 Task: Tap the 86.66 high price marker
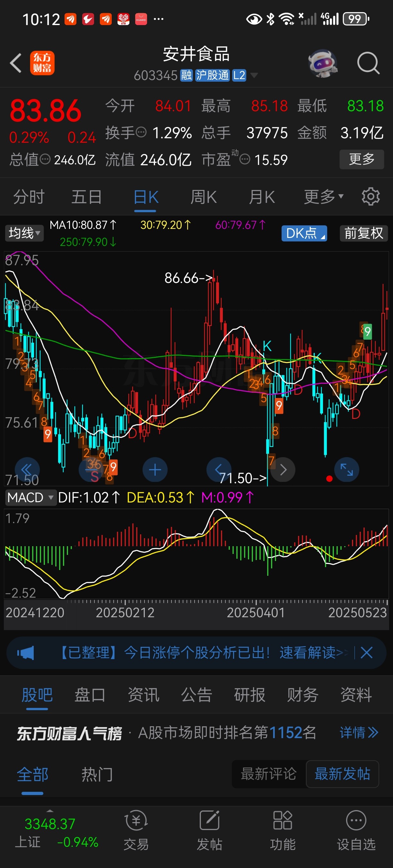pos(189,278)
